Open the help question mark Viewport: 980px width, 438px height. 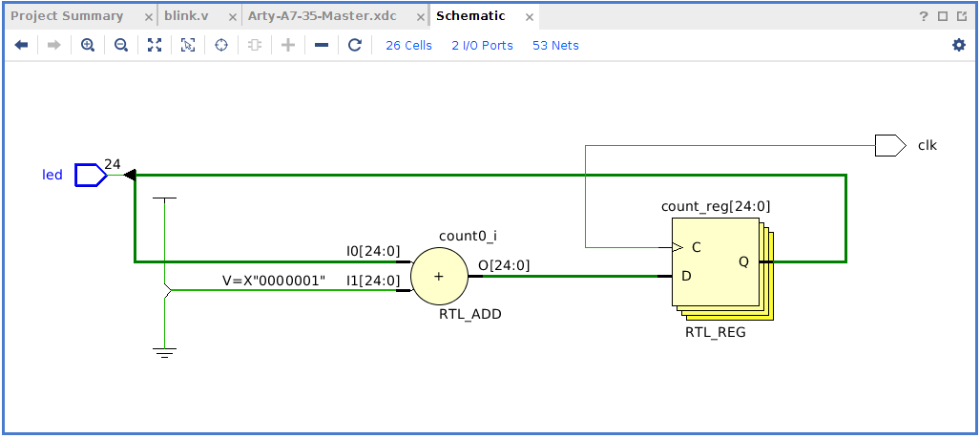coord(924,16)
